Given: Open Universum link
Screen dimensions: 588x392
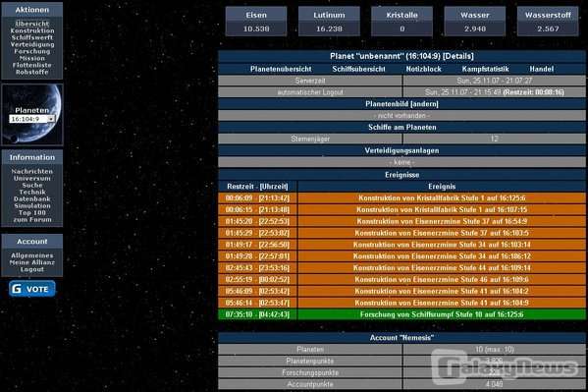Looking at the screenshot, I should tap(32, 179).
